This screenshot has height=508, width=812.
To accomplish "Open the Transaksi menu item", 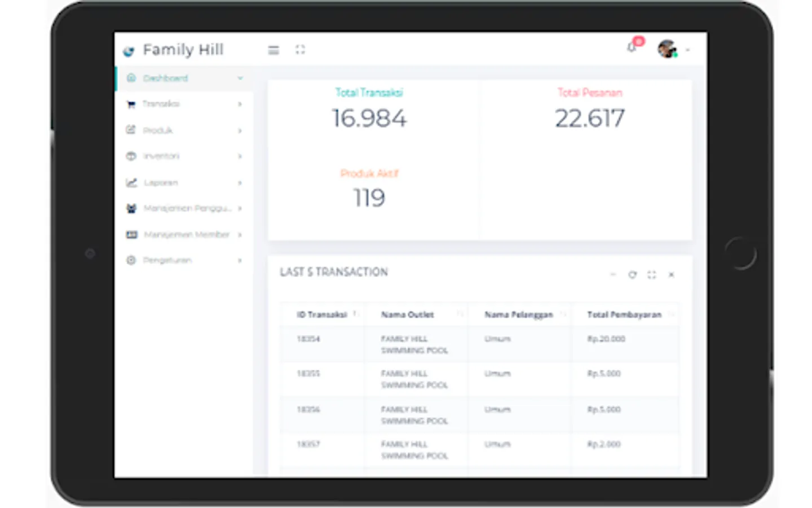I will coord(184,104).
